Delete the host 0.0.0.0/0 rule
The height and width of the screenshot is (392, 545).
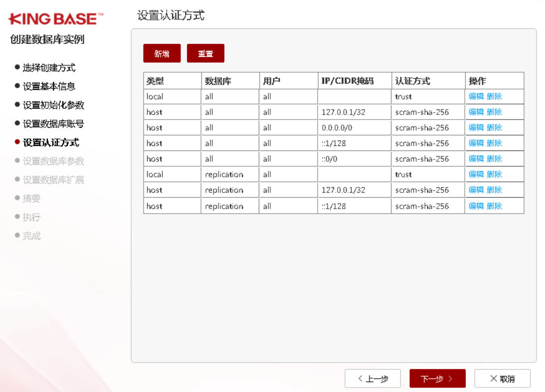click(x=494, y=128)
